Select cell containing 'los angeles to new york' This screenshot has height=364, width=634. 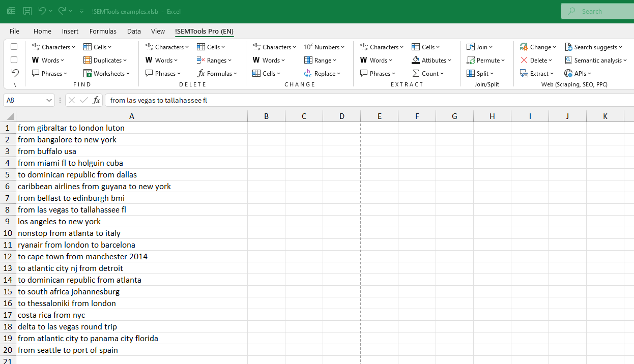tap(60, 222)
